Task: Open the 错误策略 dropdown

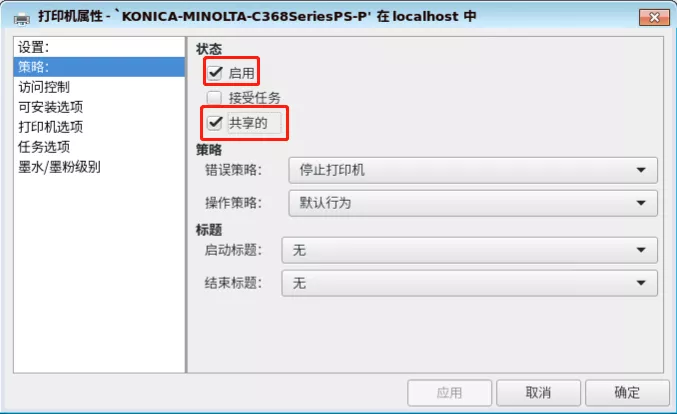Action: pos(473,170)
